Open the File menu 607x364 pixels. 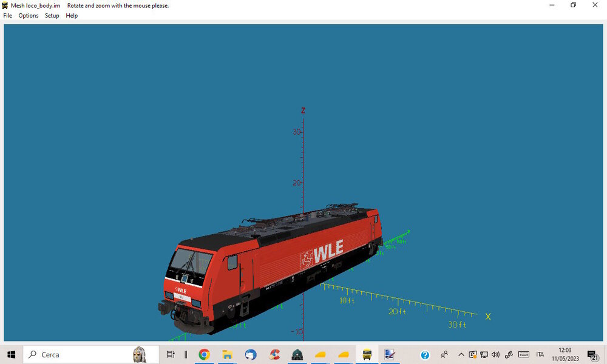(7, 16)
